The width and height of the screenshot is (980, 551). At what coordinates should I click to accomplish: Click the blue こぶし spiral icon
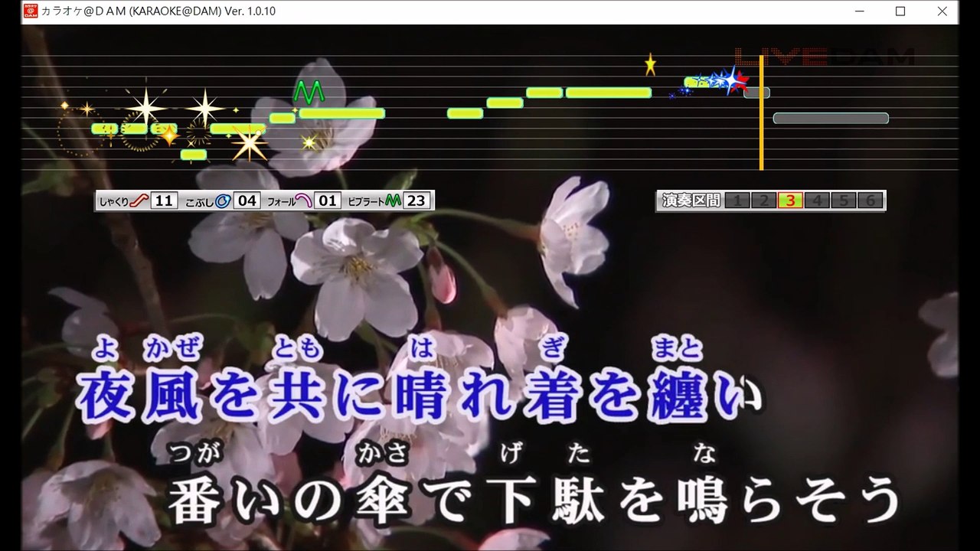222,201
